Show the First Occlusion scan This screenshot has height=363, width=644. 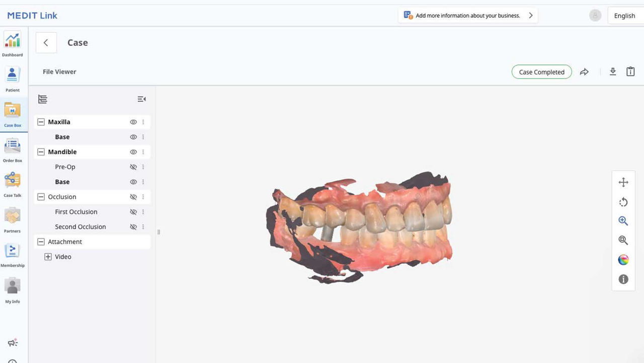point(133,212)
